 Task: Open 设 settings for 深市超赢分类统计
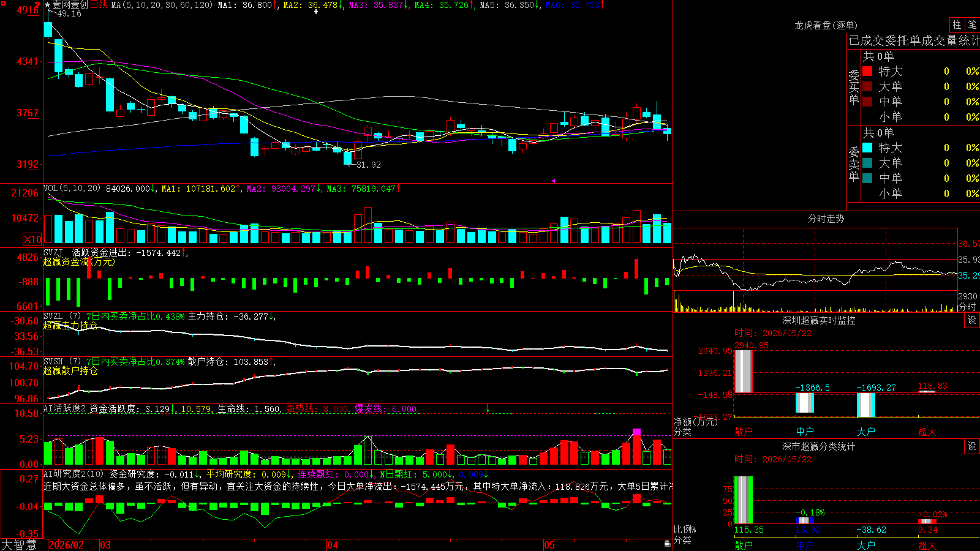click(x=972, y=446)
